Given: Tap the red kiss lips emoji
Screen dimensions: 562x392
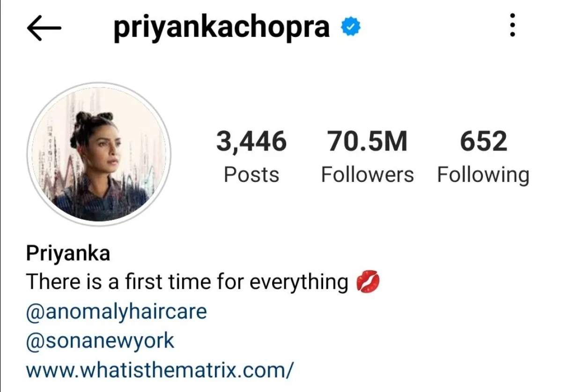Looking at the screenshot, I should pos(368,283).
